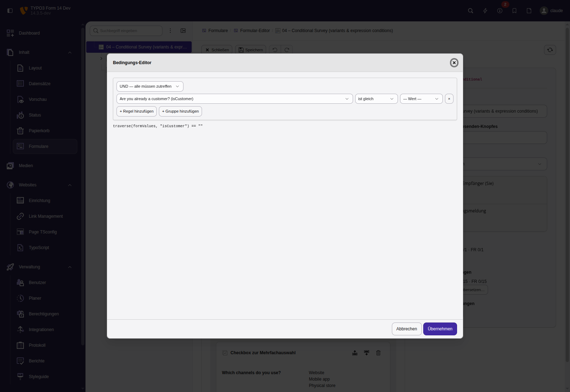
Task: Select the Checkbox zur Mehrfachauswahl element header
Action: [263, 353]
